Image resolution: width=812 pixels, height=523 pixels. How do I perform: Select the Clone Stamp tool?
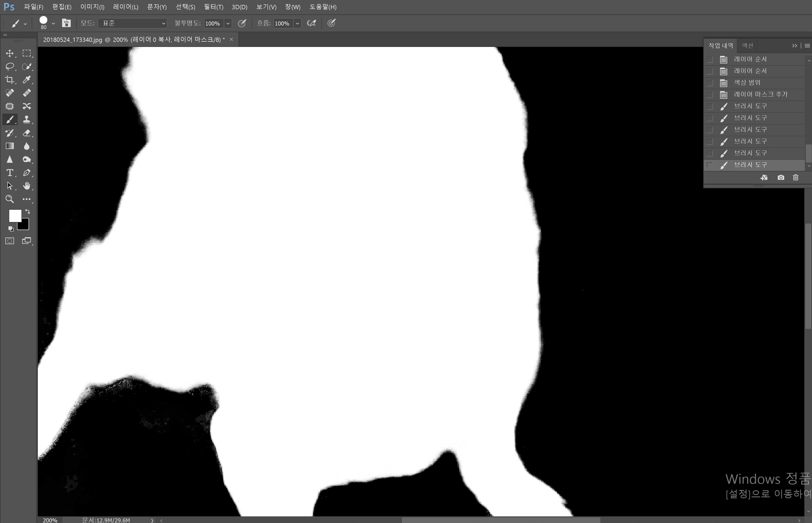click(27, 119)
